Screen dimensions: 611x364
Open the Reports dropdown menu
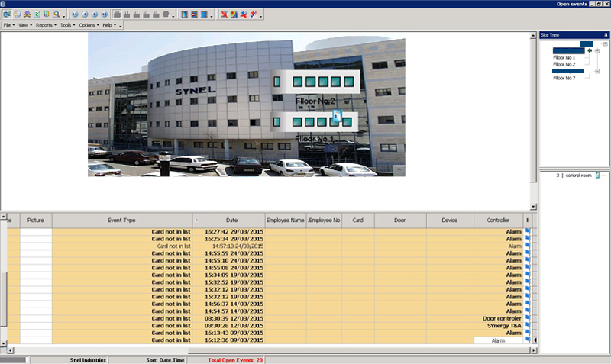tap(45, 25)
